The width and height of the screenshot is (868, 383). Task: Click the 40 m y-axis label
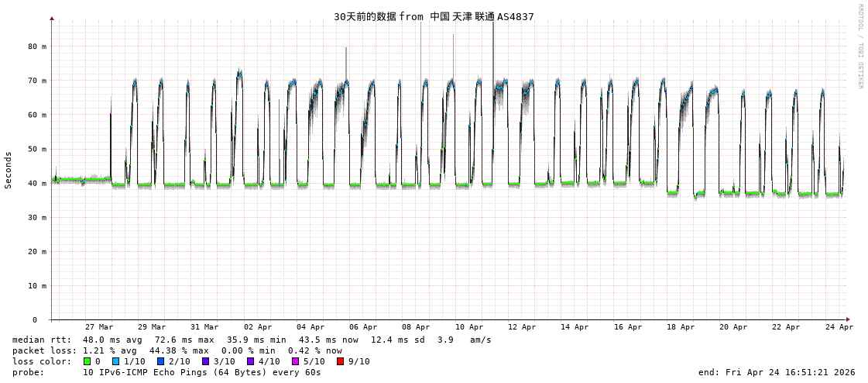[x=37, y=183]
